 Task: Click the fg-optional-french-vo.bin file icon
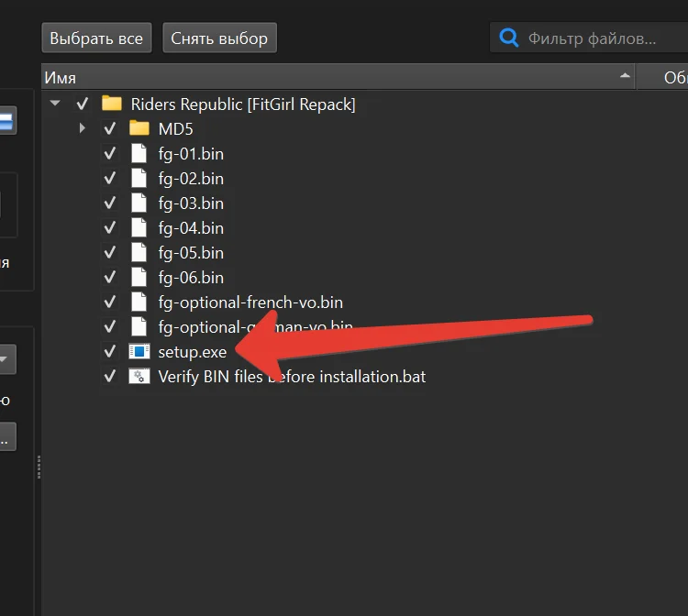pos(139,302)
